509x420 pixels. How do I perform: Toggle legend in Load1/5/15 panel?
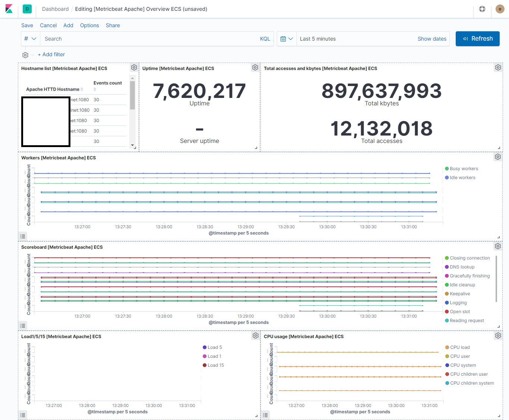(x=23, y=415)
